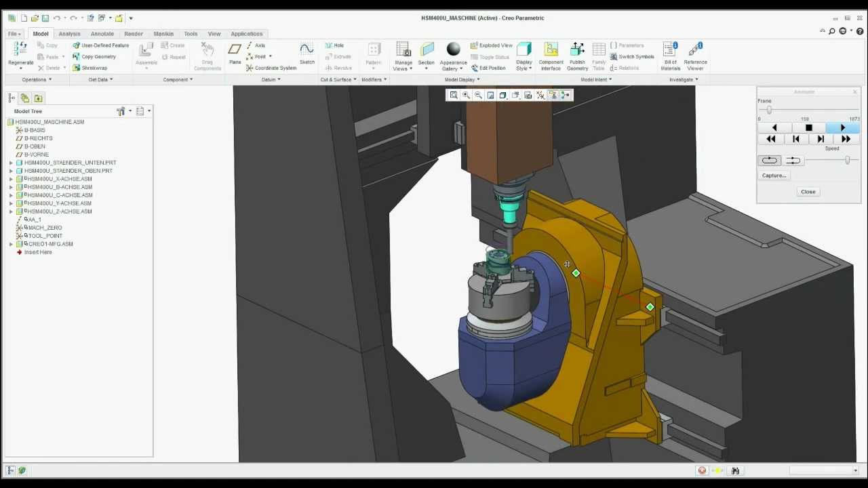The height and width of the screenshot is (488, 868).
Task: Click Edit Position
Action: pyautogui.click(x=488, y=68)
